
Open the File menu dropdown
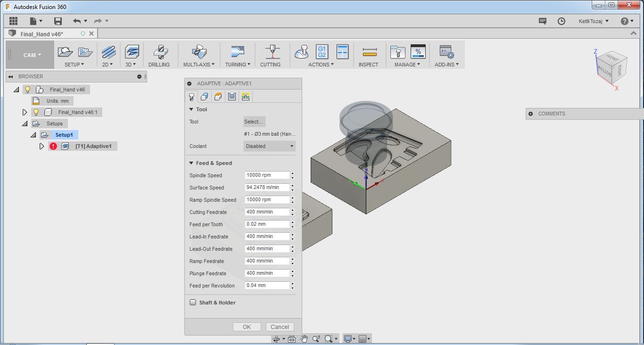click(x=36, y=21)
